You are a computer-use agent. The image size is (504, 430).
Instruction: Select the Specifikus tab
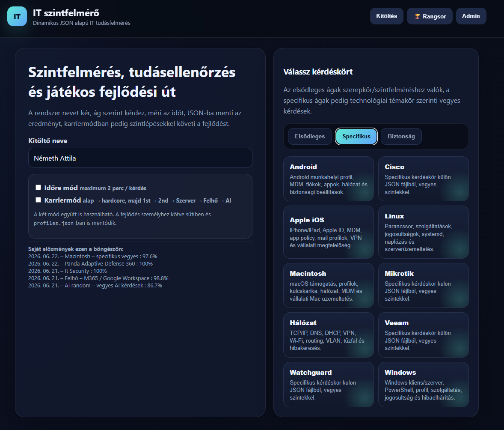click(x=356, y=137)
